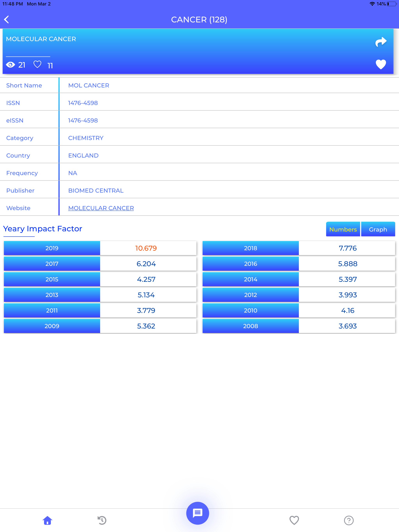Open the help question mark tab

click(x=349, y=520)
